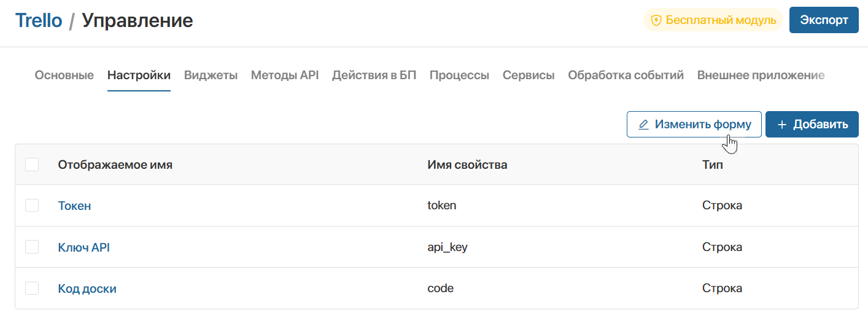Open the Действия в БП tab
Screen dimensions: 868x321
(x=374, y=75)
